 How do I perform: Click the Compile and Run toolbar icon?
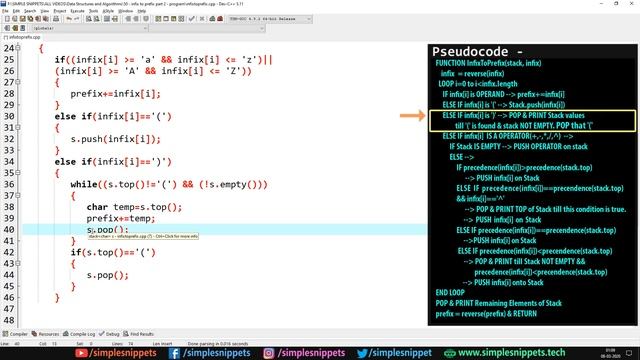[173, 19]
